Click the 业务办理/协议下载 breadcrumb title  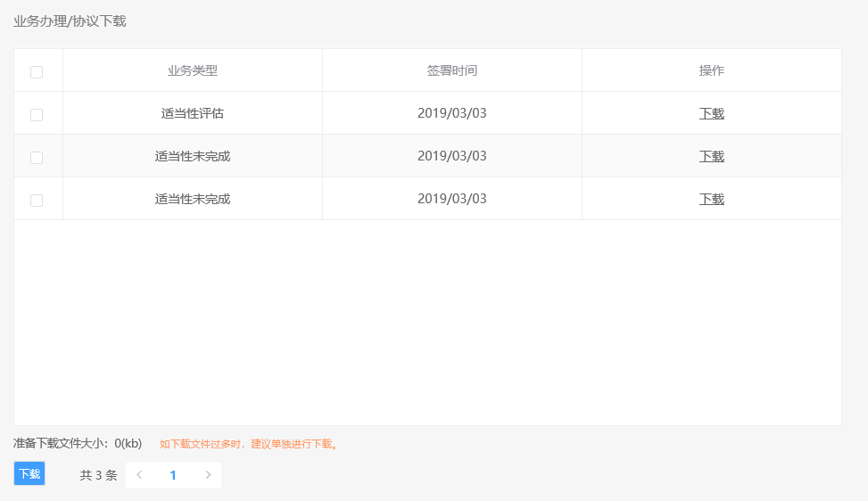click(70, 21)
